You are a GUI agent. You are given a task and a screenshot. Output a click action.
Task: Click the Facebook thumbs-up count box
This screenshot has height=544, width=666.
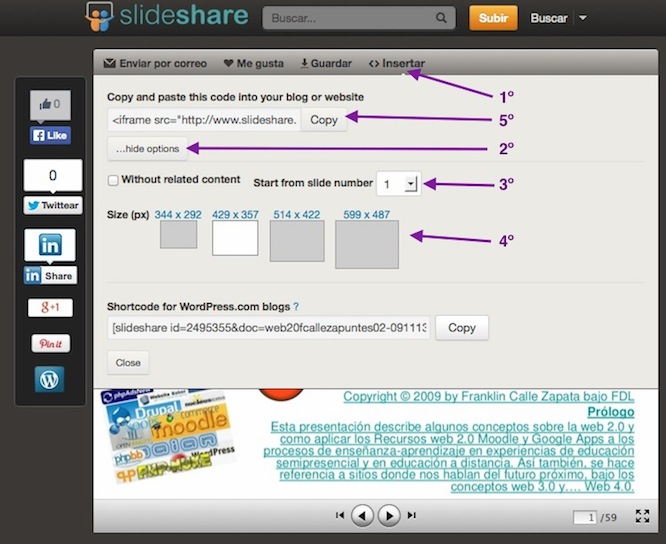coord(51,104)
